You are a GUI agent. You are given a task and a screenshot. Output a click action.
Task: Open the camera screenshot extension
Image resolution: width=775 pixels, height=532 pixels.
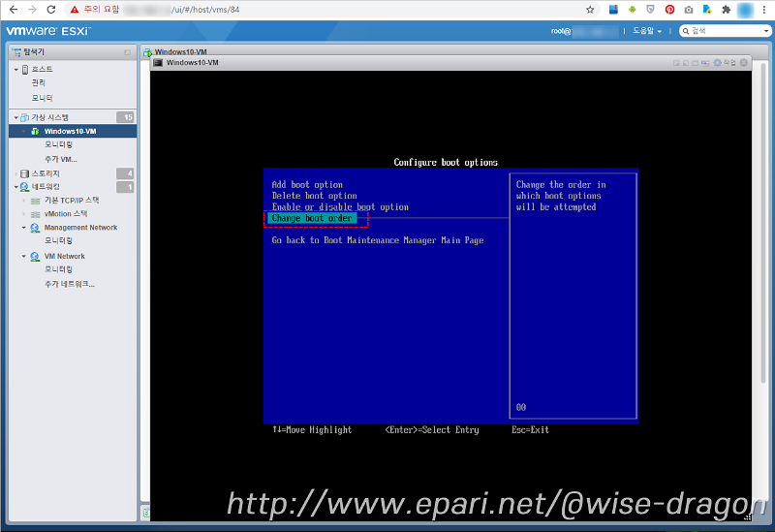click(689, 10)
